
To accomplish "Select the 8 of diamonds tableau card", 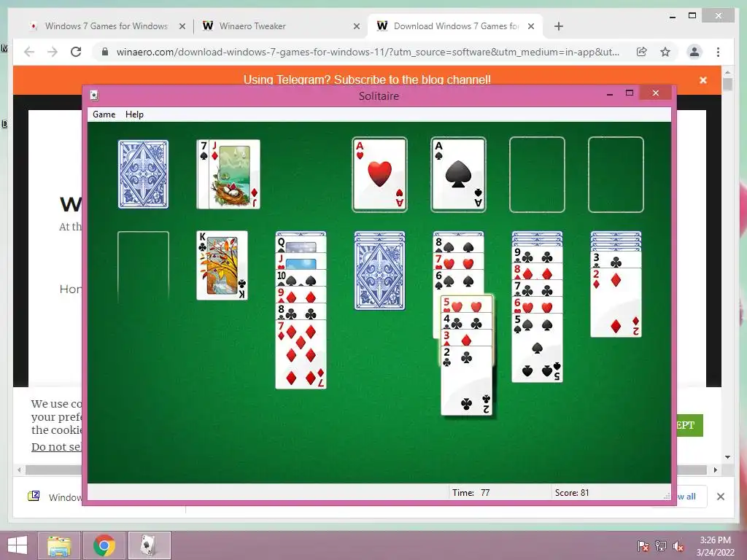I will pyautogui.click(x=537, y=271).
